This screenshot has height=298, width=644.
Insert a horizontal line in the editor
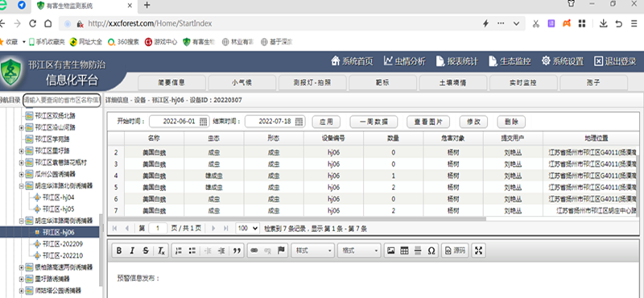coord(418,250)
